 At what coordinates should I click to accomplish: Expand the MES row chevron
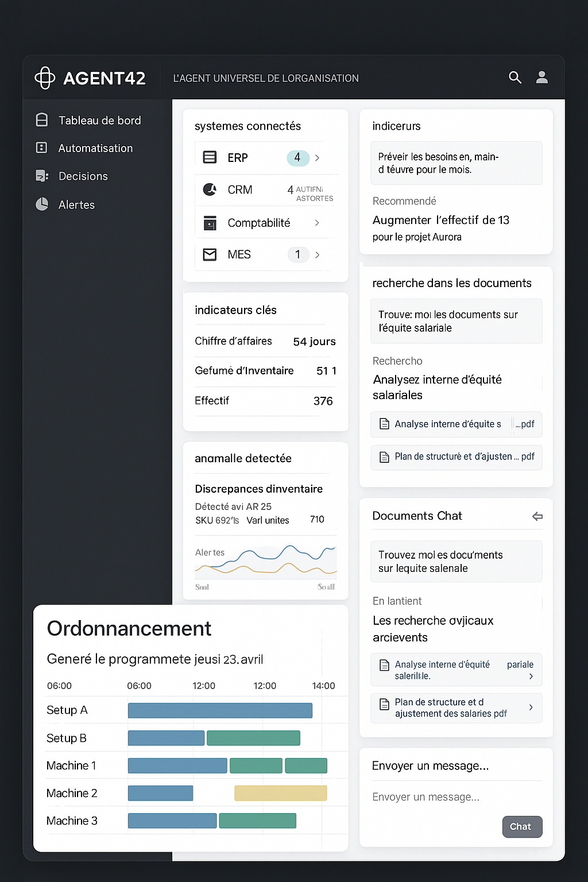click(318, 254)
